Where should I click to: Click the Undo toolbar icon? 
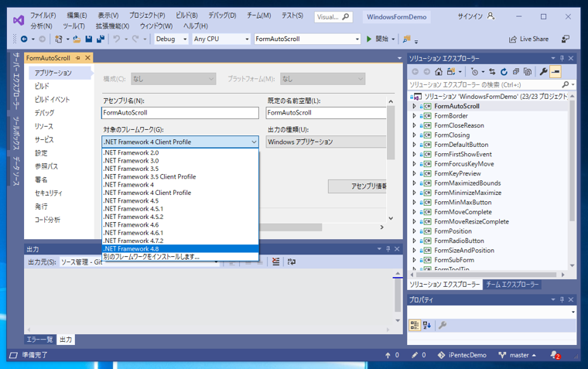(x=117, y=39)
